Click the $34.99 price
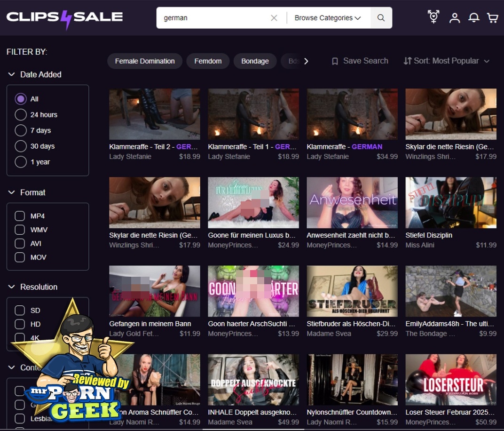 387,157
